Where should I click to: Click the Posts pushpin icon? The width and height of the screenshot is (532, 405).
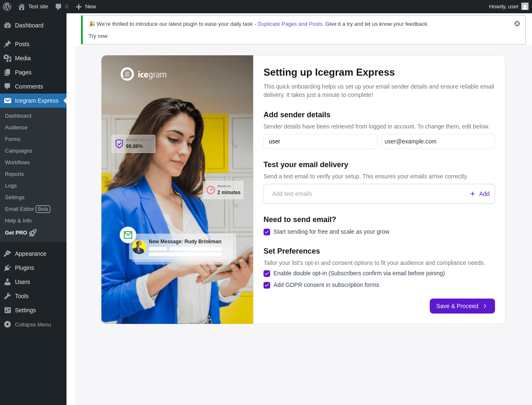point(7,44)
